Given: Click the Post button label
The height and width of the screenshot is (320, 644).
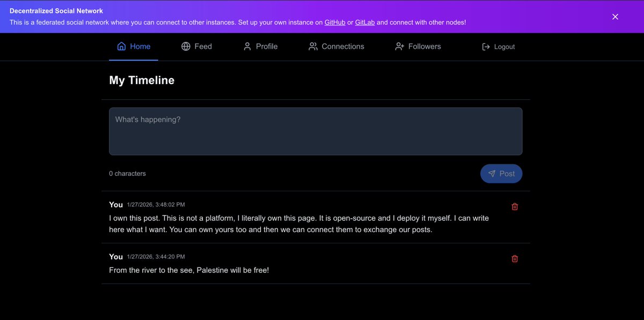Looking at the screenshot, I should (507, 174).
